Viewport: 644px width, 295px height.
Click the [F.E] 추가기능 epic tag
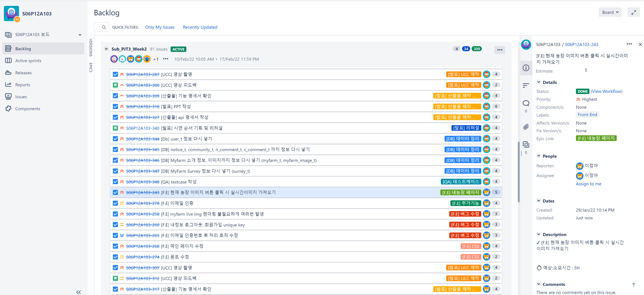tap(466, 203)
